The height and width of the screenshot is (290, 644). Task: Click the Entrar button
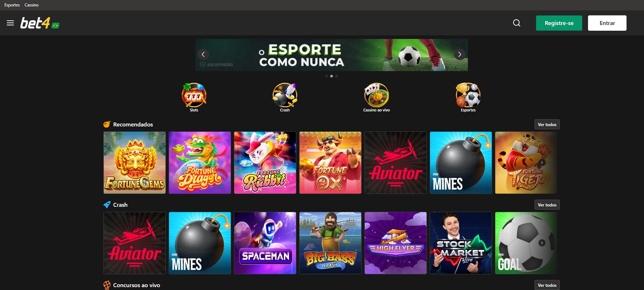(607, 23)
